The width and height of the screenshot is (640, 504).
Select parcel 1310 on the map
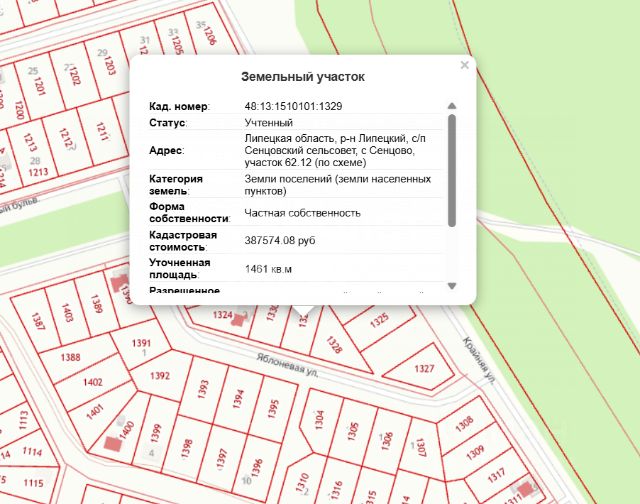click(x=302, y=483)
